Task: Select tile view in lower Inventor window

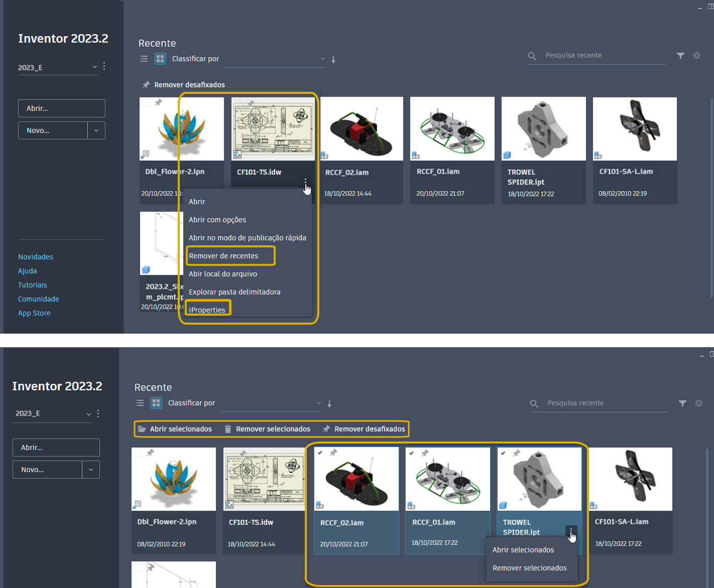Action: tap(156, 403)
